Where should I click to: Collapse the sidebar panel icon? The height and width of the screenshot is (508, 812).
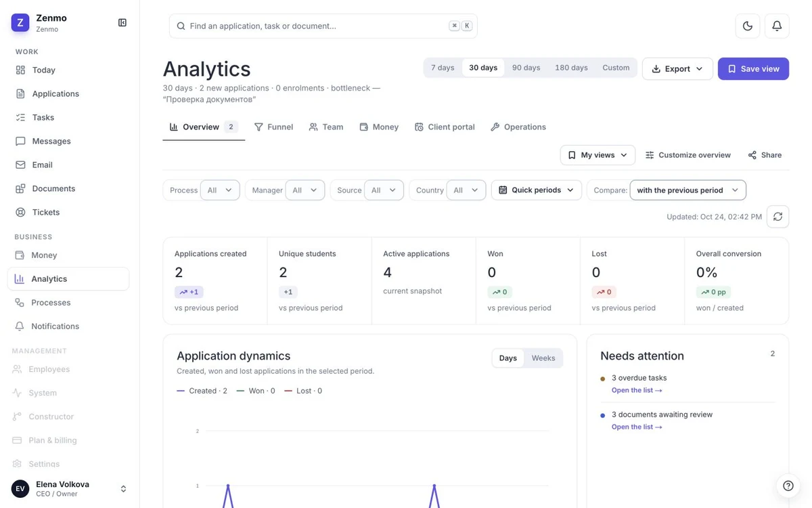pos(122,23)
